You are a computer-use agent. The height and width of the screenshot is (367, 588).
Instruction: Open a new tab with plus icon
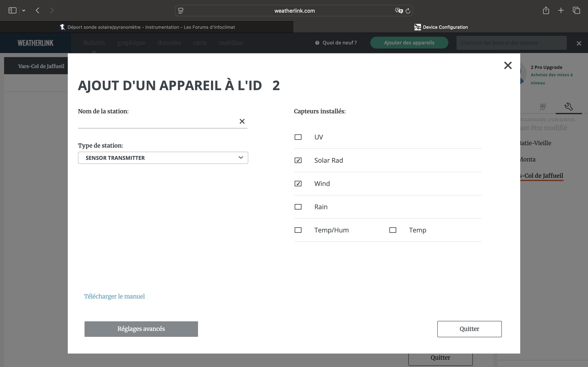[561, 10]
